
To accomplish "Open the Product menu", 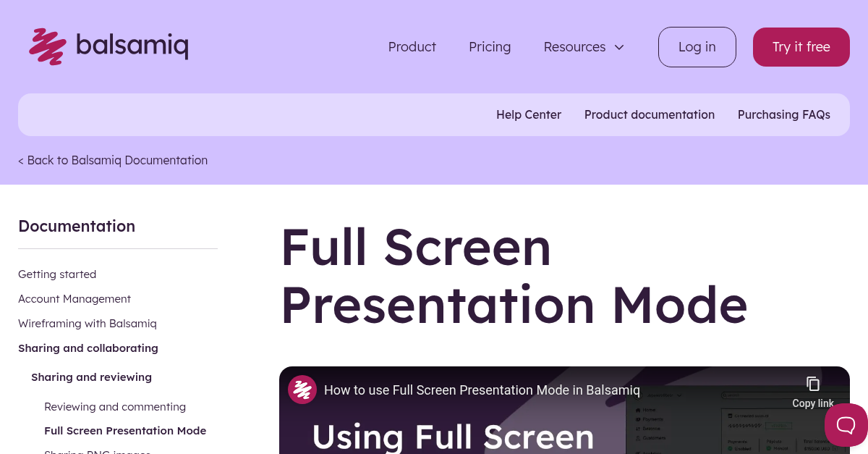I will (x=412, y=46).
